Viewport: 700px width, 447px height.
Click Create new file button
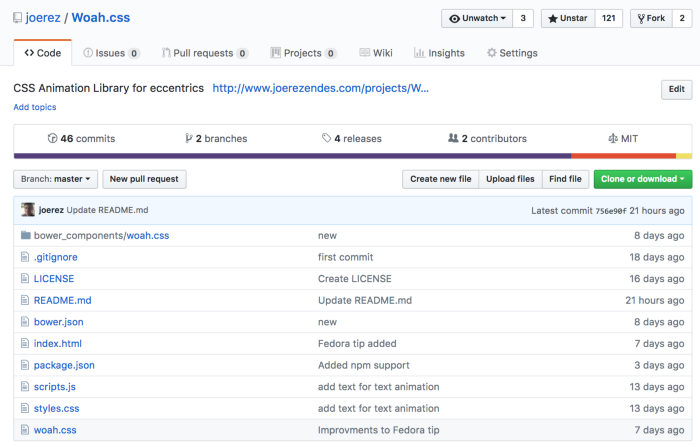click(x=441, y=179)
